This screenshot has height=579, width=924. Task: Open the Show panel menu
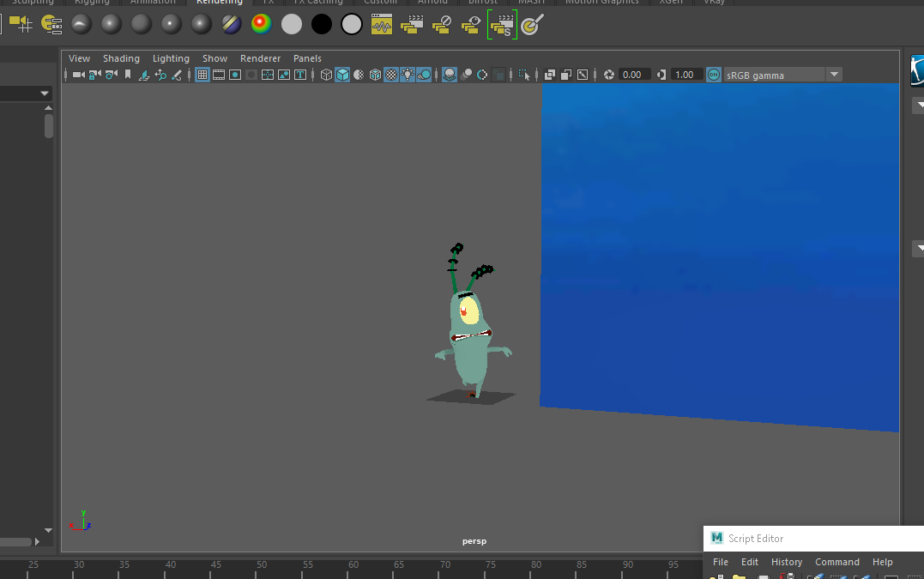pyautogui.click(x=215, y=58)
